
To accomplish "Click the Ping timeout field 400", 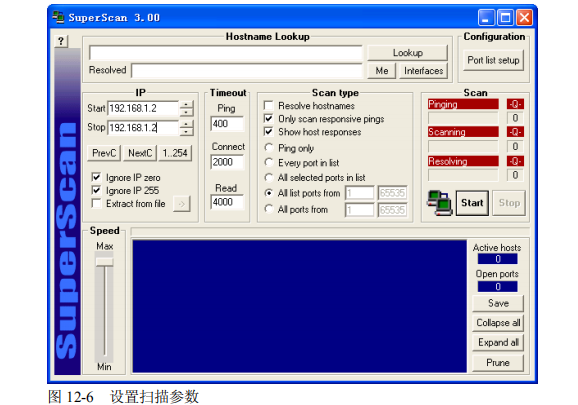I will (227, 124).
